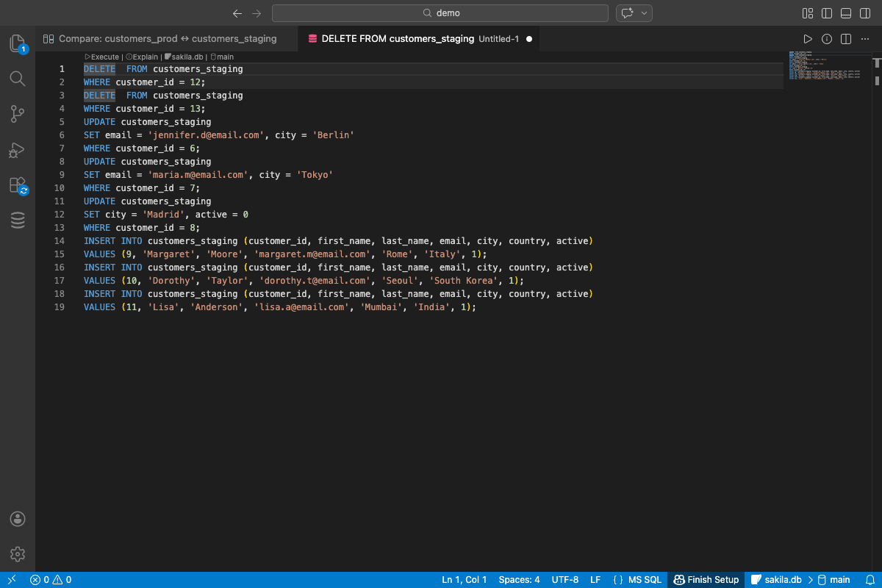The image size is (882, 588).
Task: Run the SQL file with the play icon
Action: [x=808, y=38]
